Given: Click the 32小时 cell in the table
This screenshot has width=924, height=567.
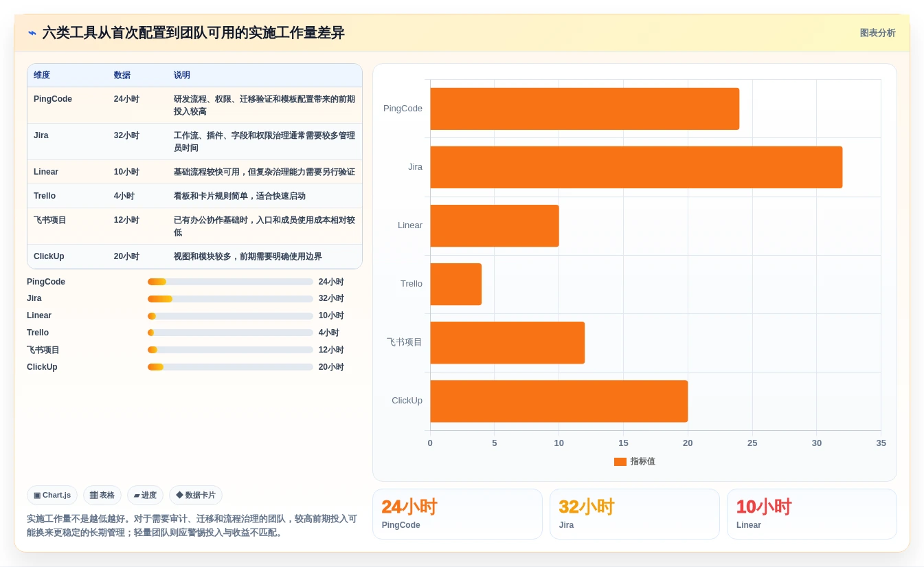Looking at the screenshot, I should (126, 135).
